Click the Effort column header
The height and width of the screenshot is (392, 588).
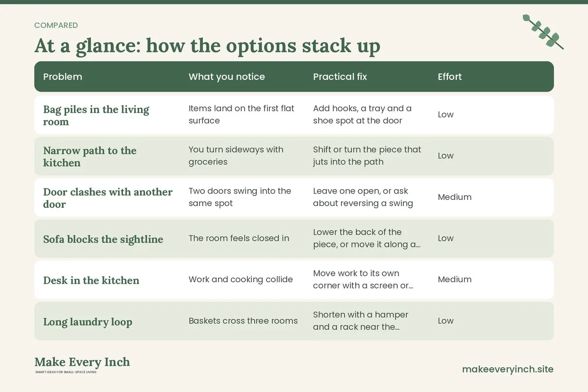point(450,76)
